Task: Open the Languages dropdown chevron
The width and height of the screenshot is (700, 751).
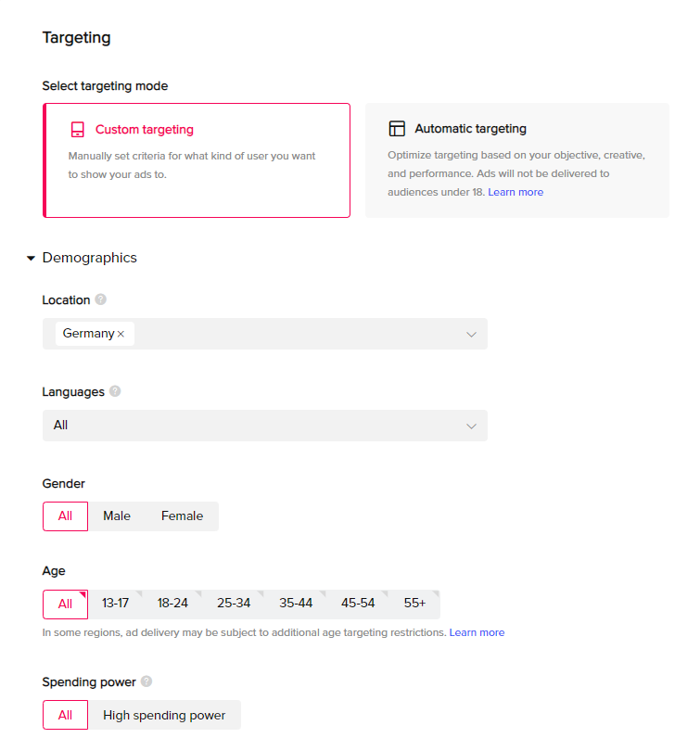Action: (471, 426)
